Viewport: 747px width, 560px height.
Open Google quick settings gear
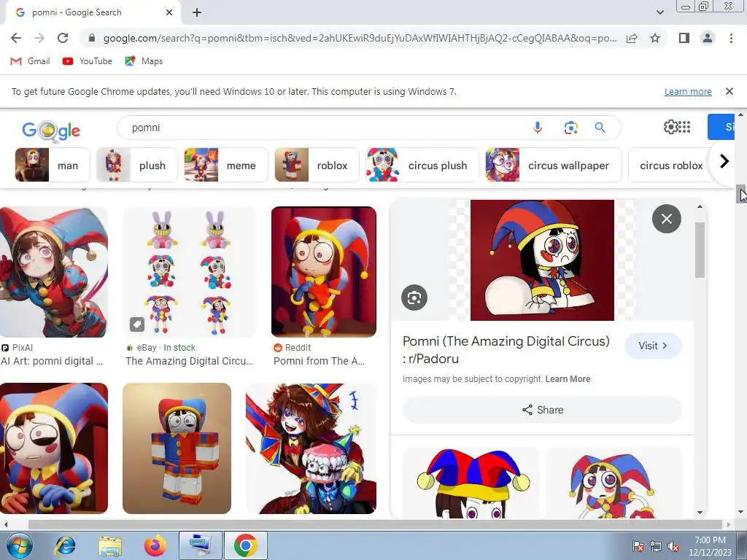pos(670,127)
